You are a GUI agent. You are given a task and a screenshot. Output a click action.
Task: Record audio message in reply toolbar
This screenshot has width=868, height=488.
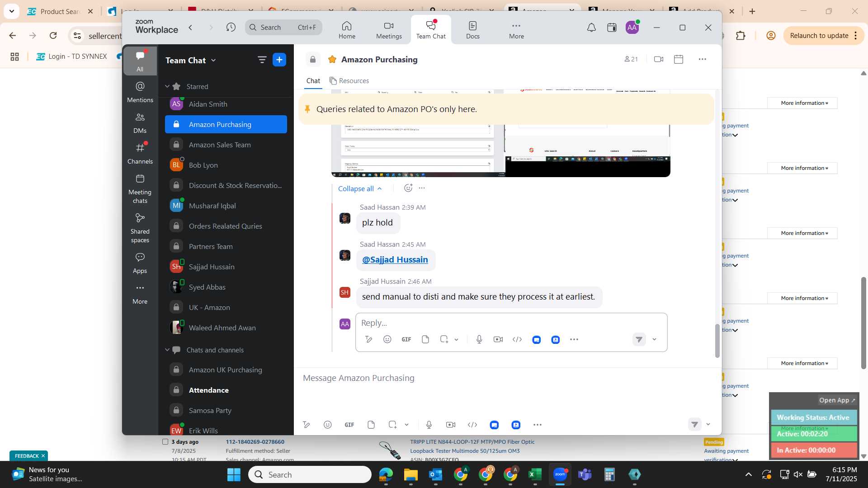pos(479,339)
